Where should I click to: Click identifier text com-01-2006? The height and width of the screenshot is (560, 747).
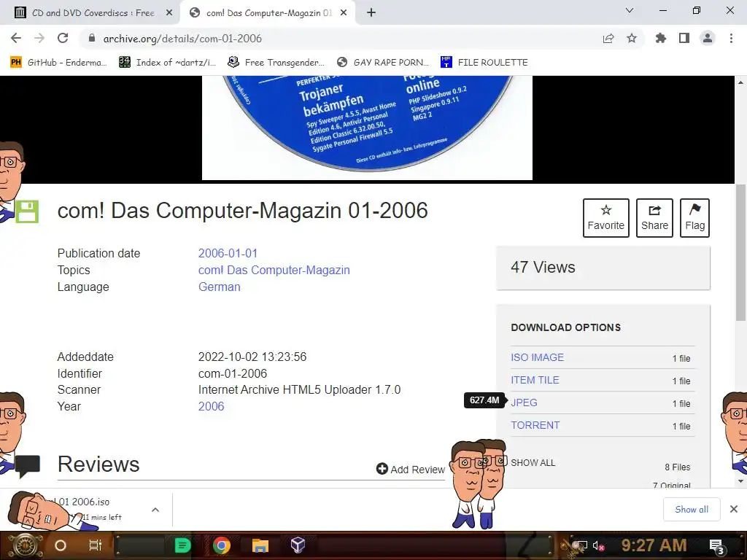click(x=233, y=373)
